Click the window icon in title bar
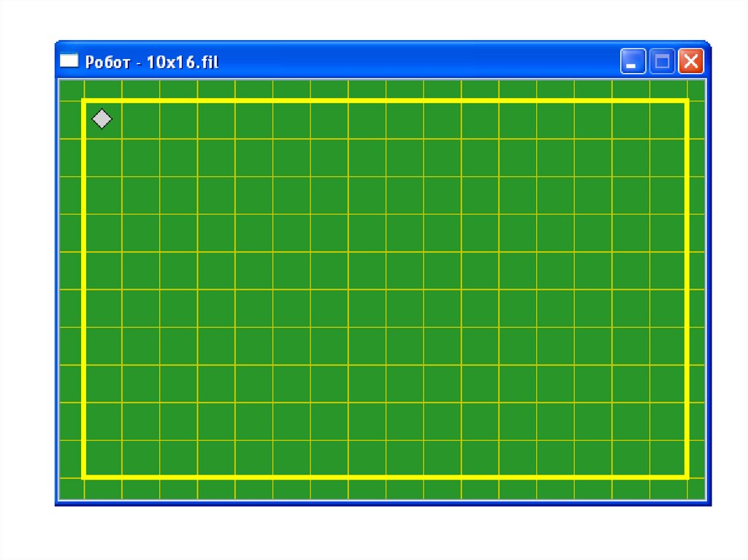Image resolution: width=748 pixels, height=560 pixels. pos(69,61)
